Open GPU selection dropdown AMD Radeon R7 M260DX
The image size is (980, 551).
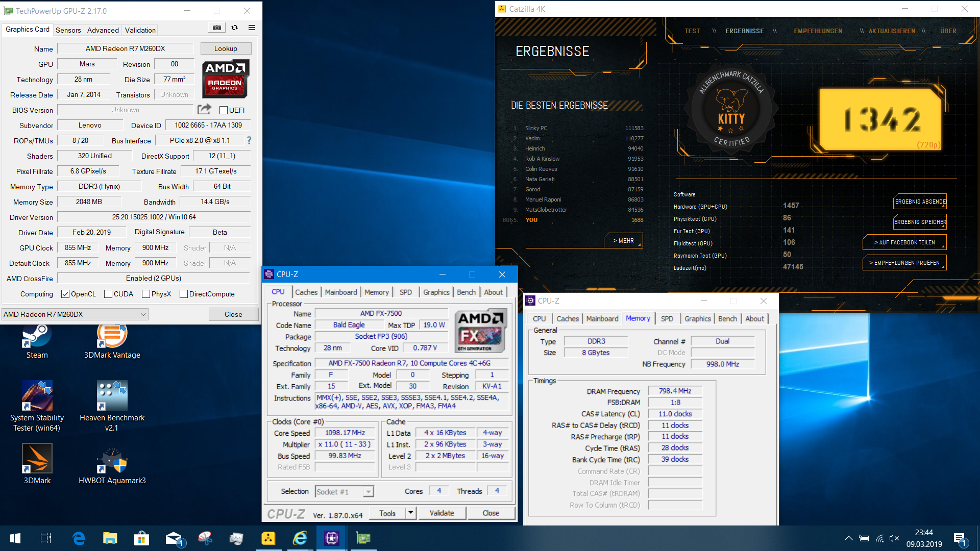pos(75,314)
